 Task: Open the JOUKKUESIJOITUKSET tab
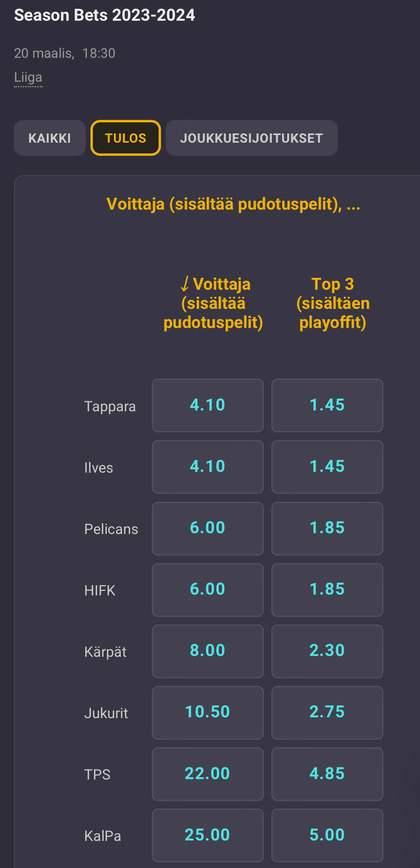pyautogui.click(x=251, y=138)
